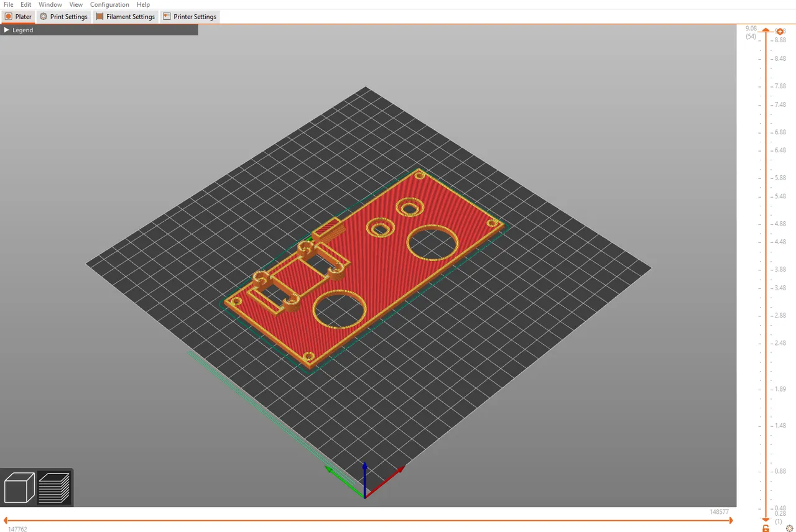The height and width of the screenshot is (532, 796).
Task: Open the Edit menu
Action: tap(26, 4)
